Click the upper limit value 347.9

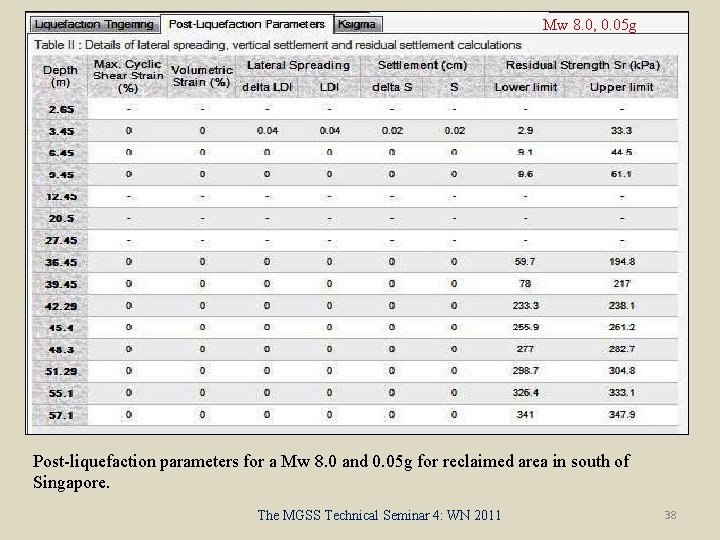pyautogui.click(x=622, y=415)
